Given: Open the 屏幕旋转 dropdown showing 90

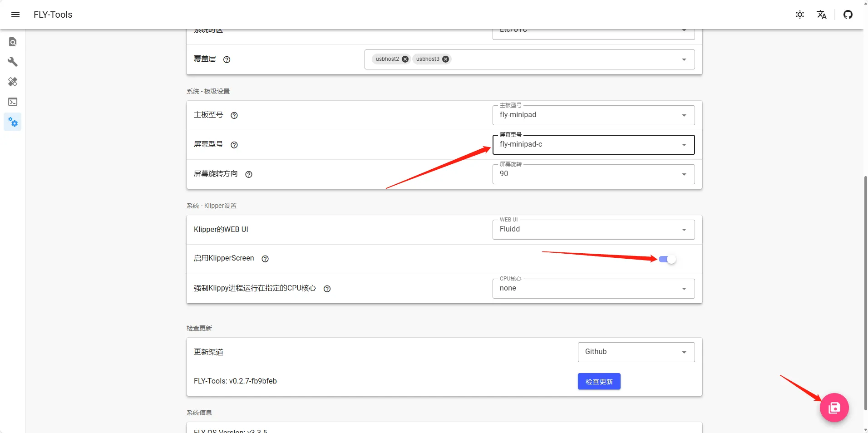Looking at the screenshot, I should [593, 174].
